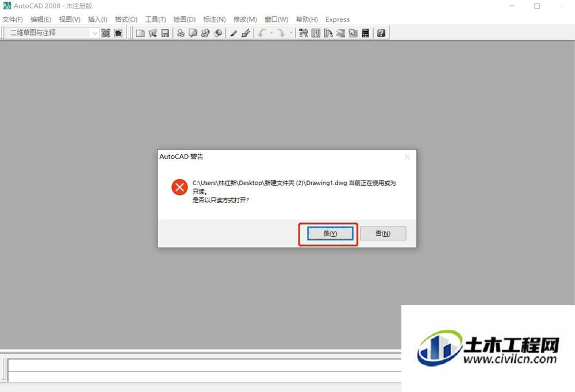Click the Plot Preview icon
This screenshot has width=575, height=392.
[193, 33]
